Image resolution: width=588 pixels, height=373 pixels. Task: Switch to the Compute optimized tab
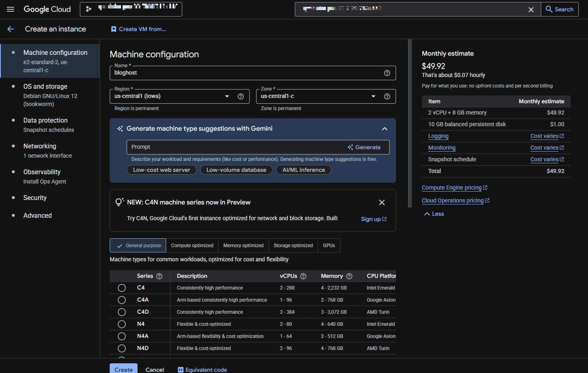[192, 246]
